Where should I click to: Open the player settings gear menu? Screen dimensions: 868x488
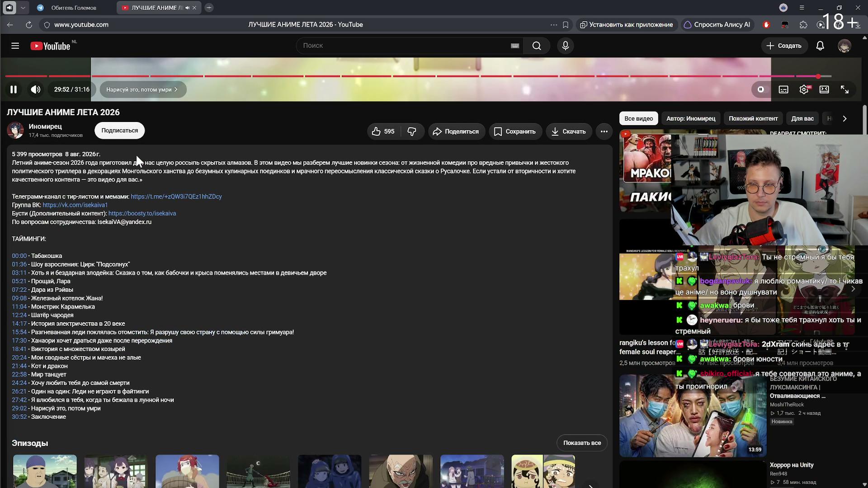[804, 89]
